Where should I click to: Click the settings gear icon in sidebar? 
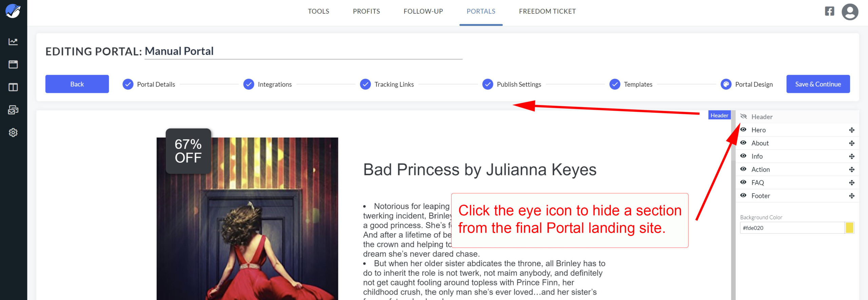[13, 133]
